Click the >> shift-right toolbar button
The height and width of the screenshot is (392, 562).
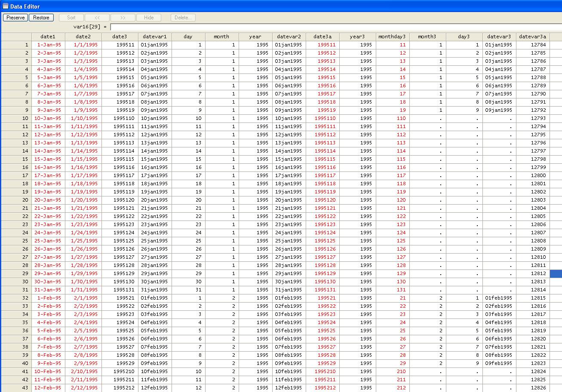click(123, 18)
